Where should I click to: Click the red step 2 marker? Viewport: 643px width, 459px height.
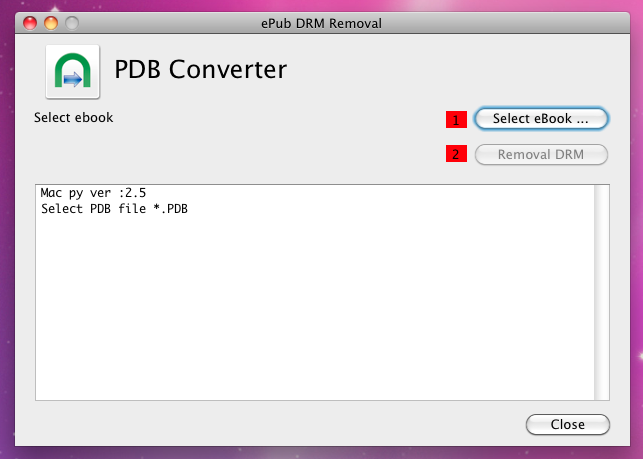457,154
